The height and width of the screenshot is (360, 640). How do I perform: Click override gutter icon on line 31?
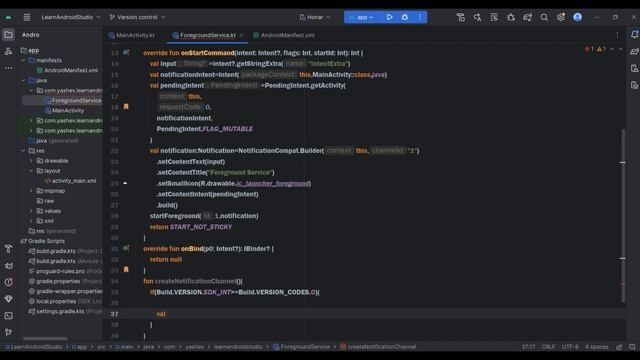[126, 248]
